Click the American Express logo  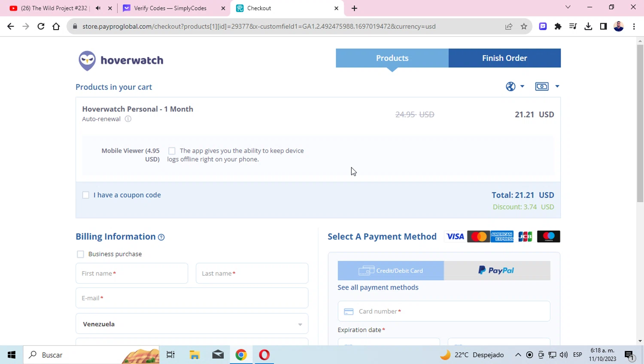[502, 236]
